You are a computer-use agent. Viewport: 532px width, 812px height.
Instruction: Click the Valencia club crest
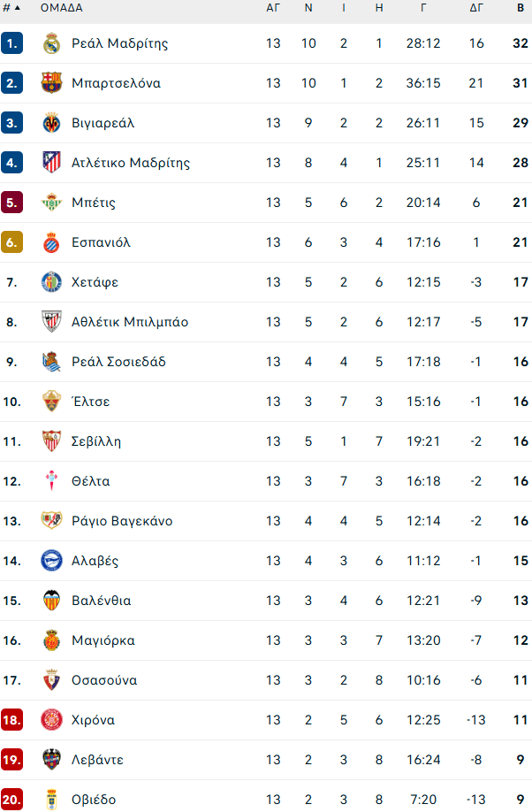[51, 600]
